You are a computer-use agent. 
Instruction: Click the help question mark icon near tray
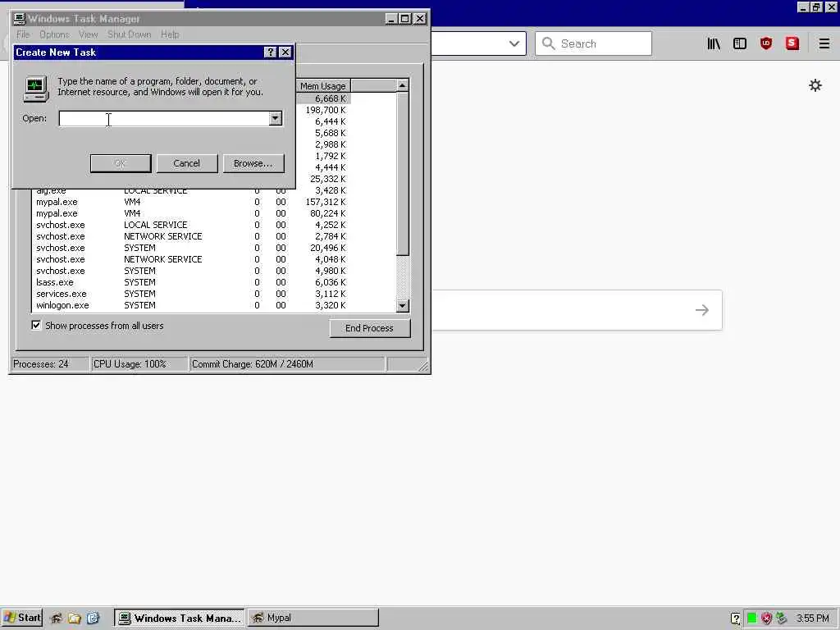[x=736, y=619]
